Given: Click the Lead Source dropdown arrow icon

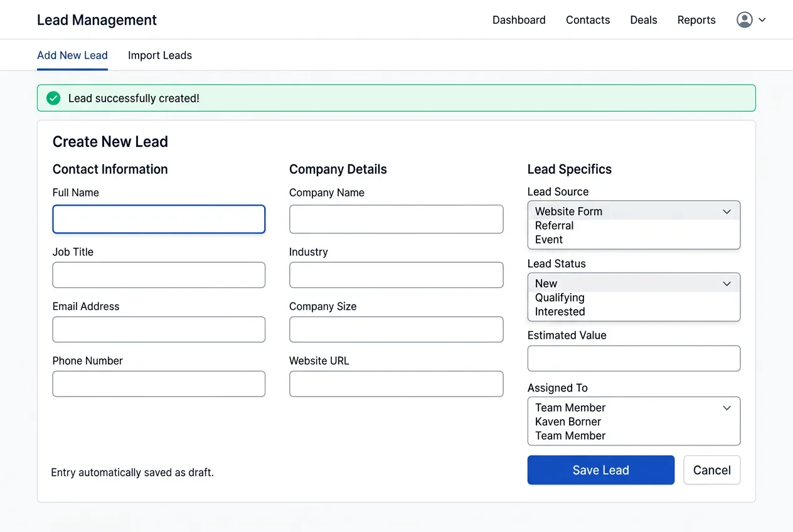Looking at the screenshot, I should [x=726, y=211].
